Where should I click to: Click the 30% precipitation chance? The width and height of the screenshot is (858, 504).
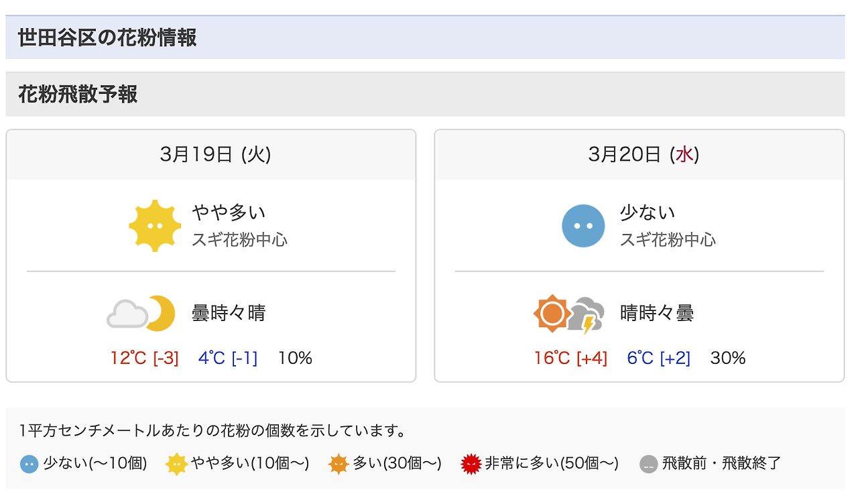pyautogui.click(x=728, y=358)
